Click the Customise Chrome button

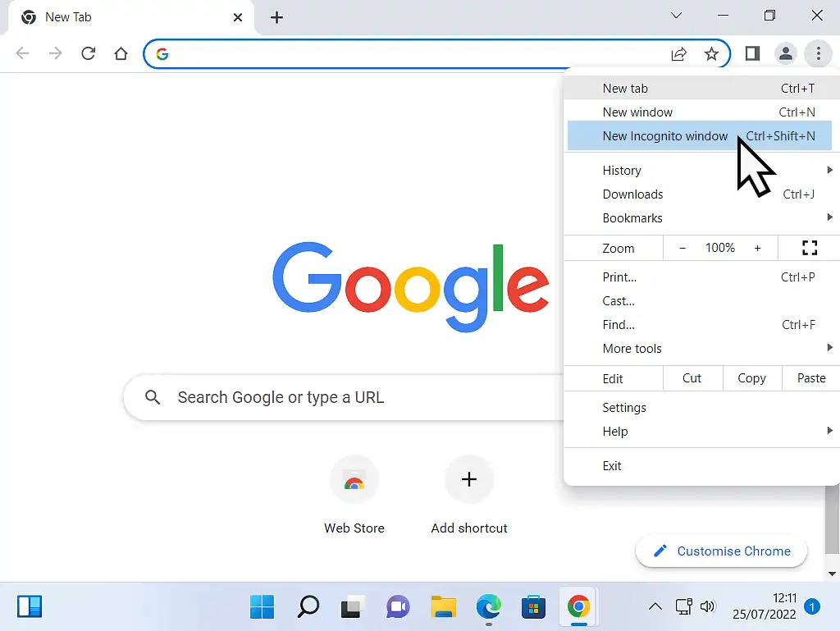pos(720,551)
